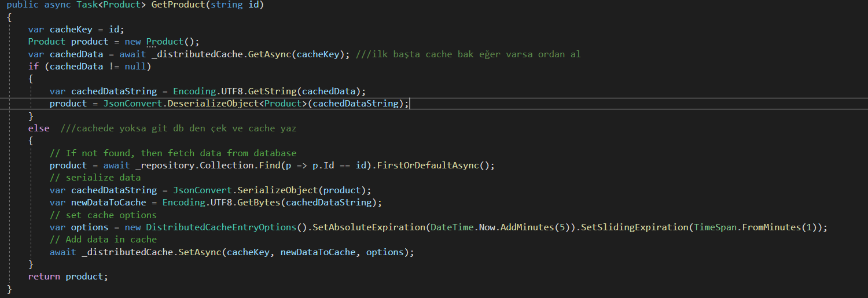Click 'options' variable in 'var options' declaration
Screen dimensions: 868x298
(x=90, y=227)
